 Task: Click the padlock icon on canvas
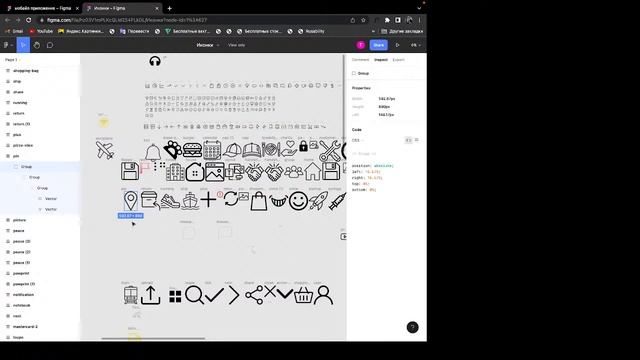[303, 146]
